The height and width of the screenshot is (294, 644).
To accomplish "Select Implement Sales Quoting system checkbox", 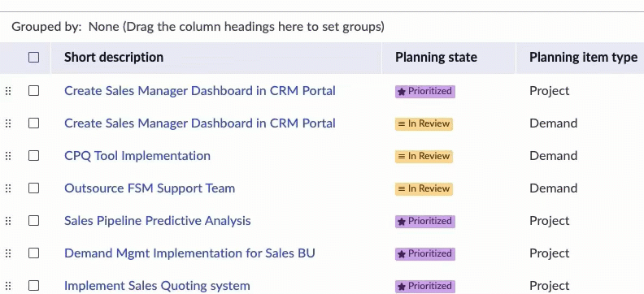I will (x=33, y=286).
